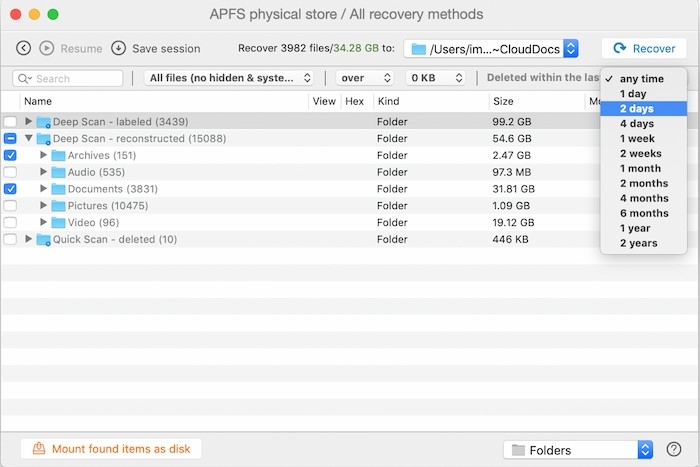
Task: Select '6 months' in the menu
Action: click(643, 213)
